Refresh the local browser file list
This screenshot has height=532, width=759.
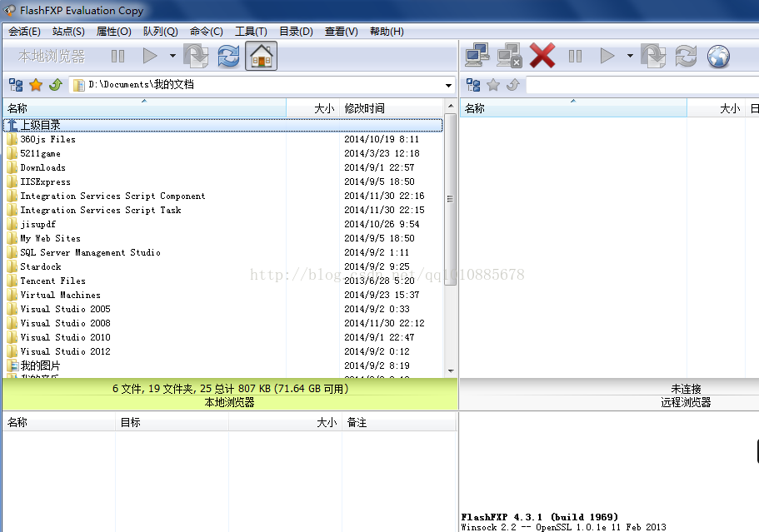(228, 56)
